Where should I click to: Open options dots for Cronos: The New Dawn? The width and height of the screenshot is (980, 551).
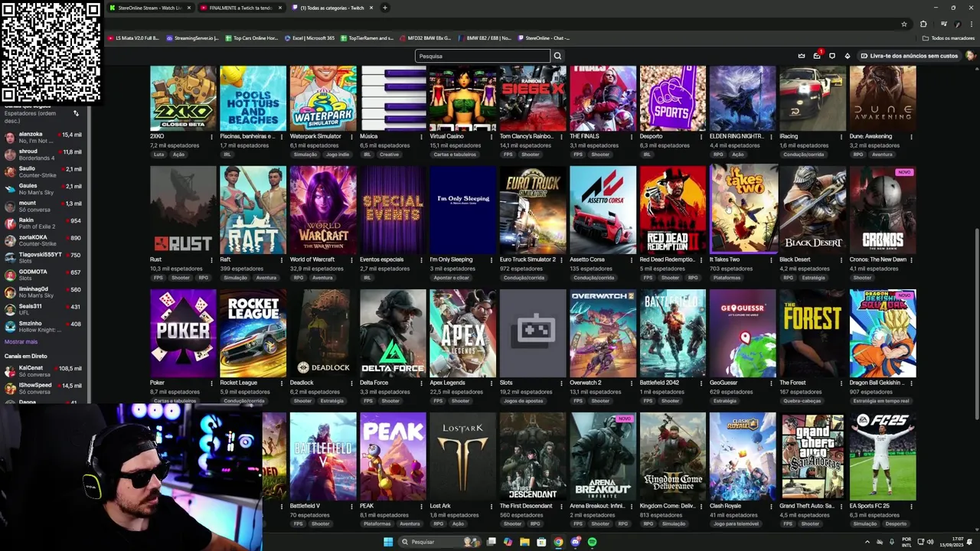(911, 260)
